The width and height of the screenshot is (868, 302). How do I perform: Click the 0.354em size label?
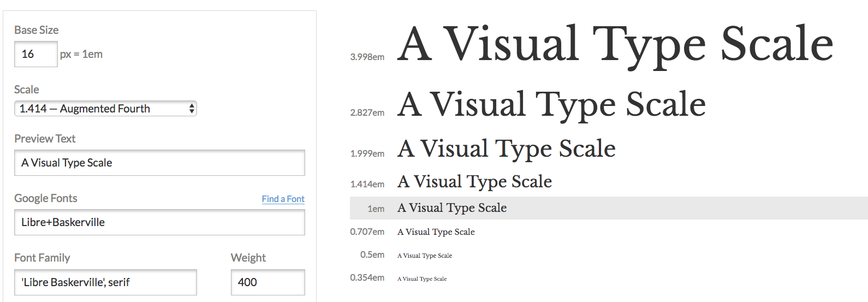click(x=367, y=277)
